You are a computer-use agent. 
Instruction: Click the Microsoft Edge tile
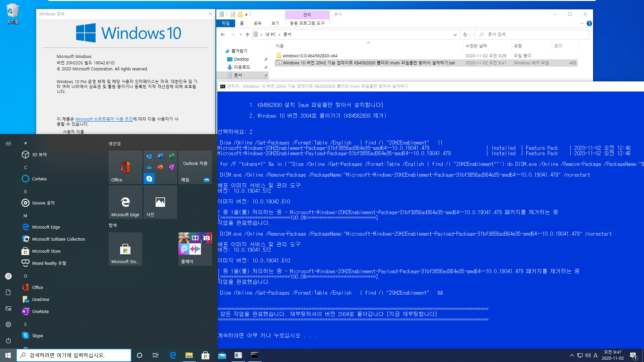pyautogui.click(x=125, y=202)
